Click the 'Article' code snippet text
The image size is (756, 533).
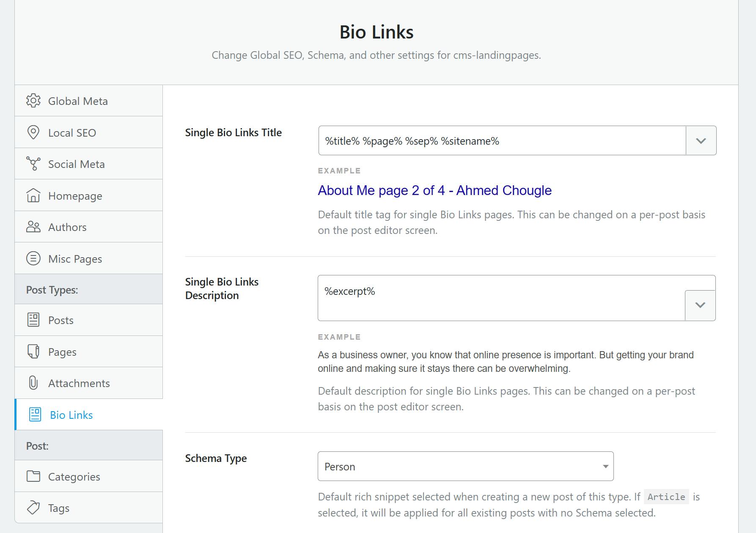[666, 497]
